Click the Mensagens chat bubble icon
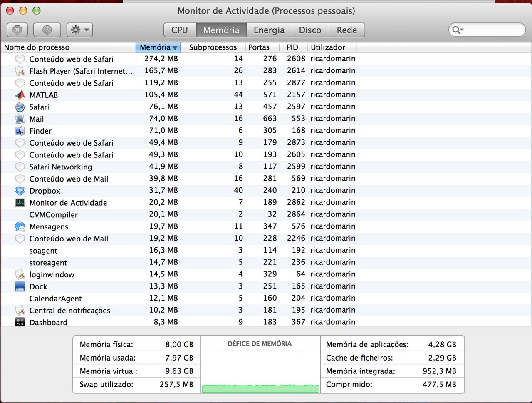This screenshot has width=532, height=403. (20, 226)
